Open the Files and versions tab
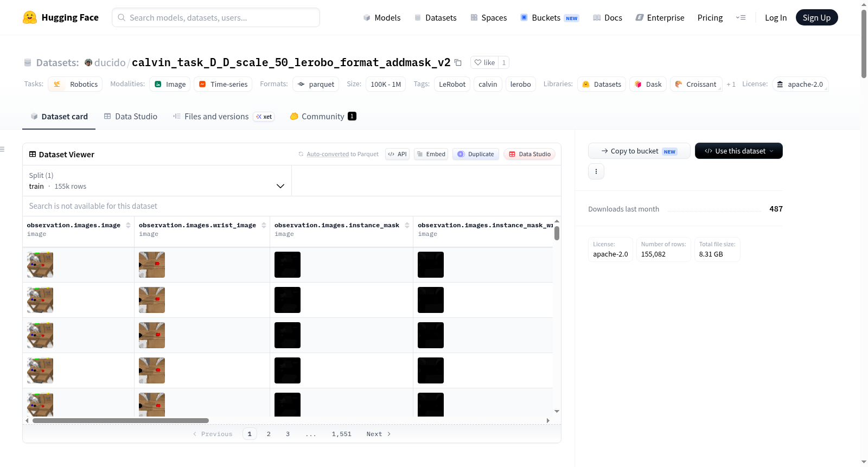The image size is (868, 467). point(224,117)
